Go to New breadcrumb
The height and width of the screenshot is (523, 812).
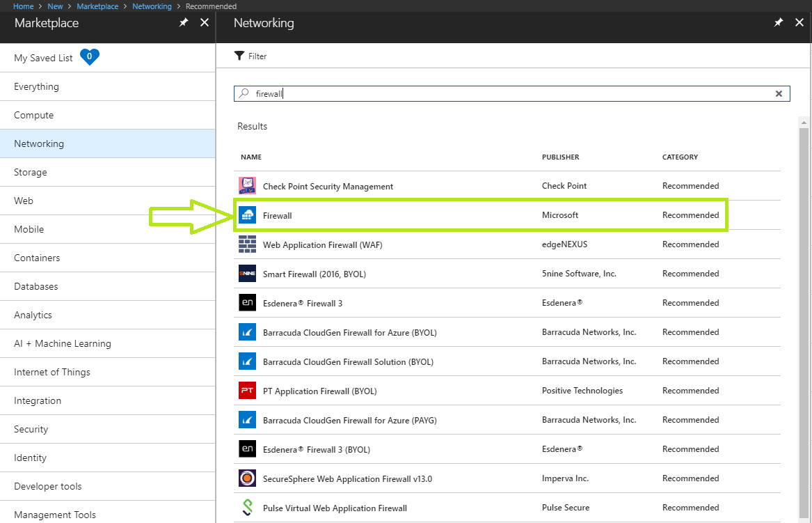pos(55,6)
